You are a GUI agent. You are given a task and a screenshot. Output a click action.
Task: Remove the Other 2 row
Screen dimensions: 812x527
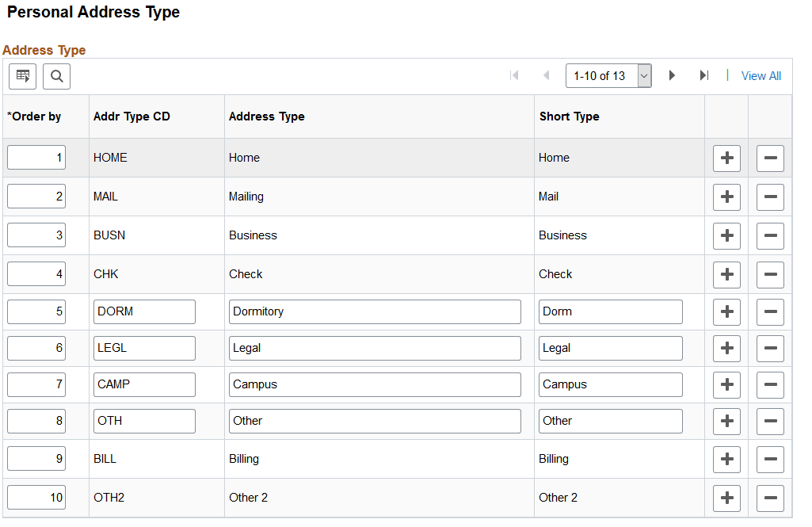point(770,497)
